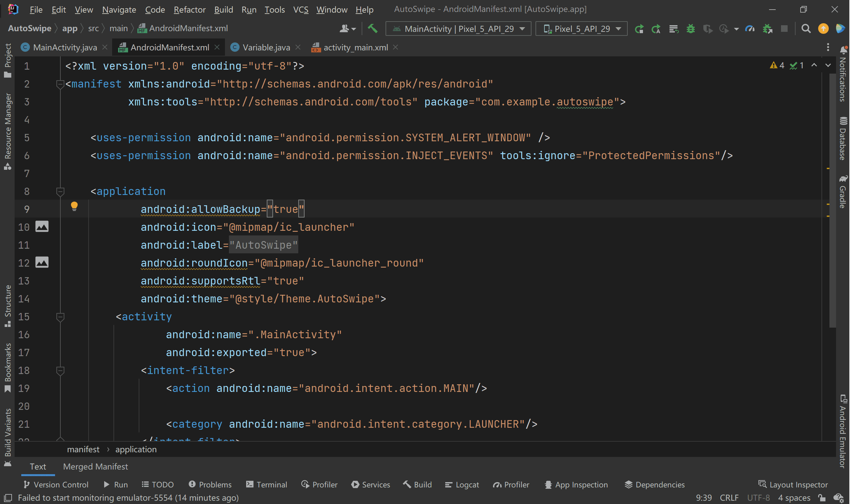Collapse the activity tag fold on line 15
Screen dimensions: 850x504
coord(60,317)
